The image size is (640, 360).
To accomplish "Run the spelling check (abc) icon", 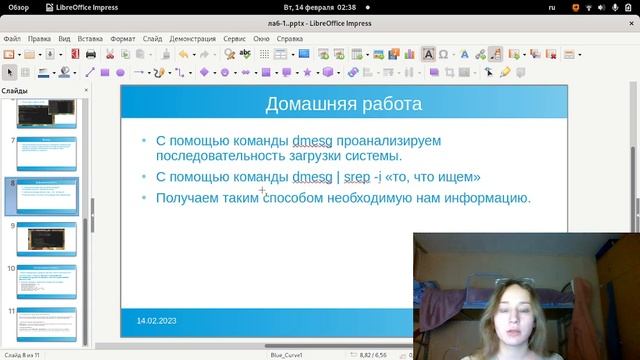I will pyautogui.click(x=245, y=54).
